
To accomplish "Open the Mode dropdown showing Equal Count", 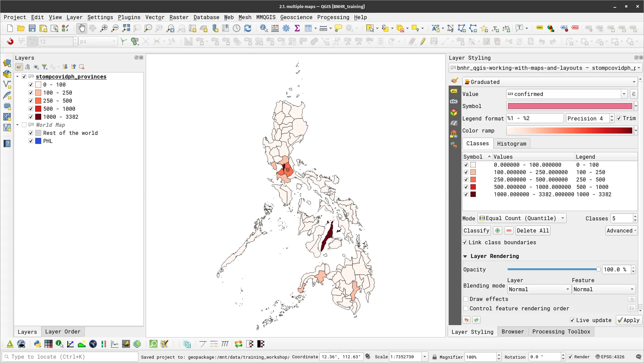I will coord(521,218).
